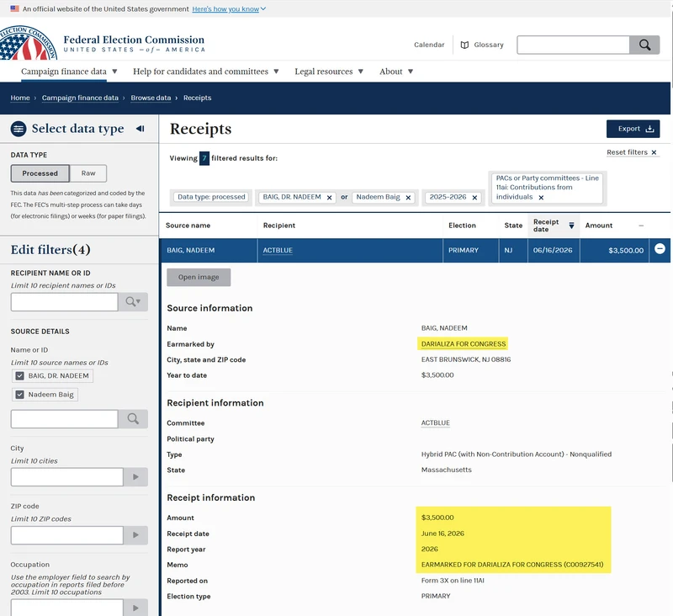Screen dimensions: 673x616
Task: Collapse the BAIG, NADEEM row with the minus icon
Action: pos(660,248)
